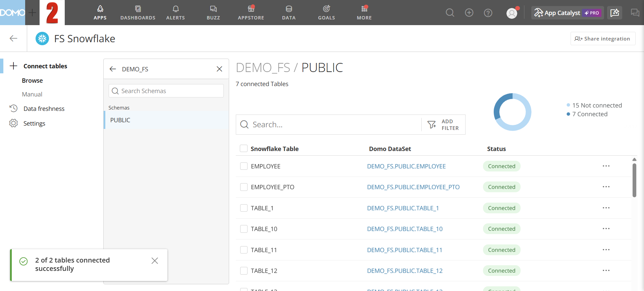Click the Data freshness clock icon

coord(13,108)
